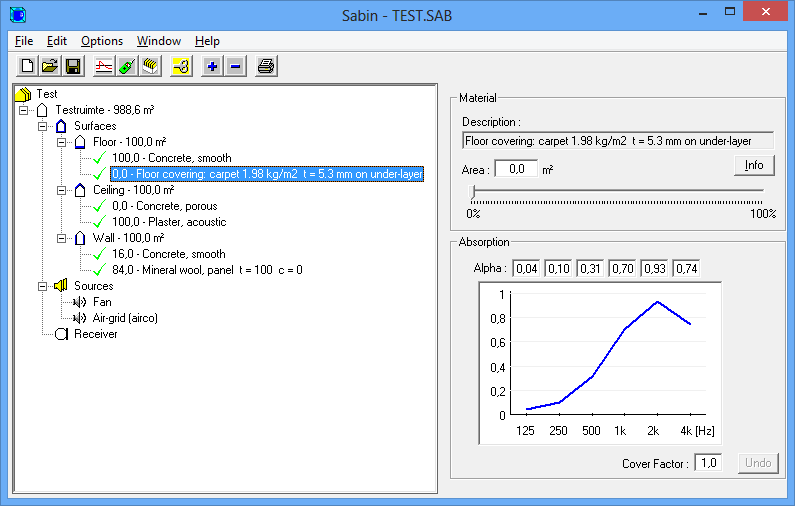Click the Area input field
This screenshot has height=506, width=795.
point(516,169)
